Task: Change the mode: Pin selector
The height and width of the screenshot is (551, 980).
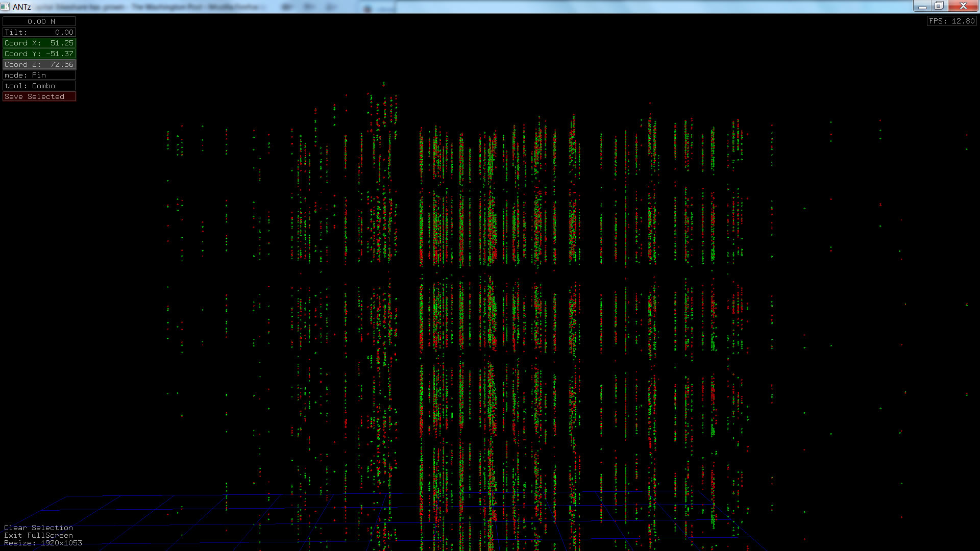Action: pyautogui.click(x=39, y=75)
